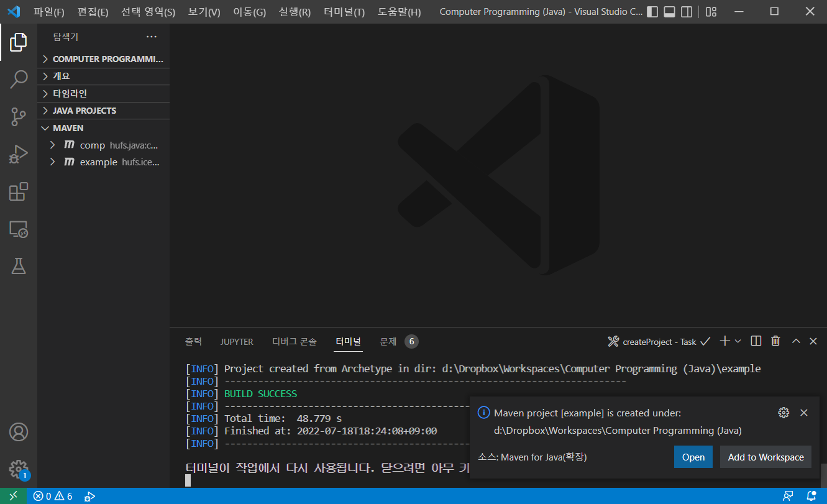Click the remote window indicator in status bar
Image resolution: width=827 pixels, height=504 pixels.
click(x=13, y=496)
